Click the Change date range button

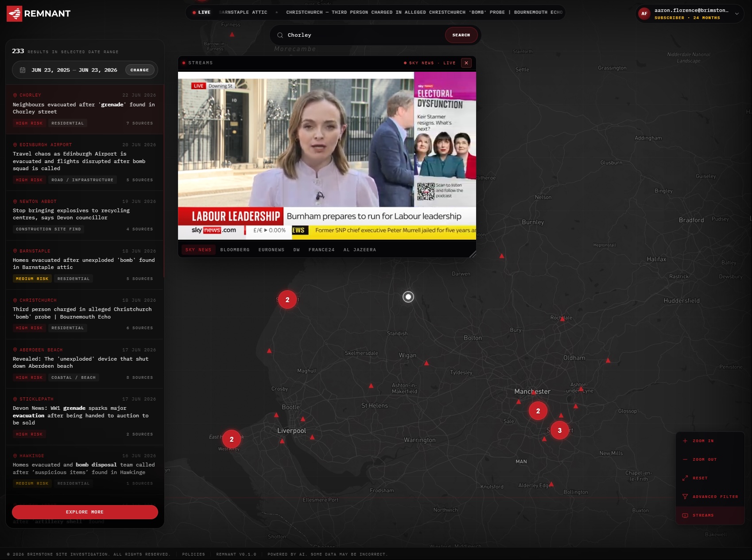[140, 70]
